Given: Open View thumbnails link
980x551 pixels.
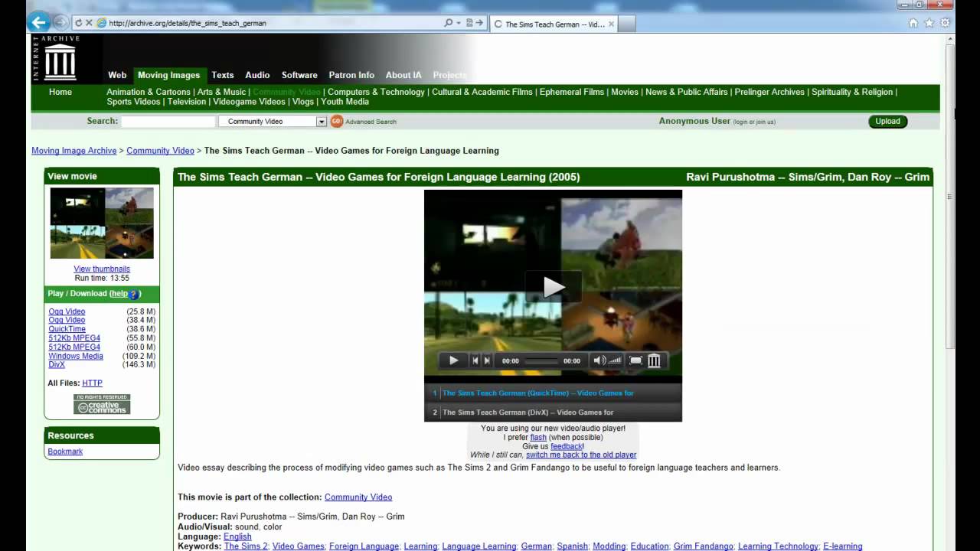Looking at the screenshot, I should click(102, 269).
